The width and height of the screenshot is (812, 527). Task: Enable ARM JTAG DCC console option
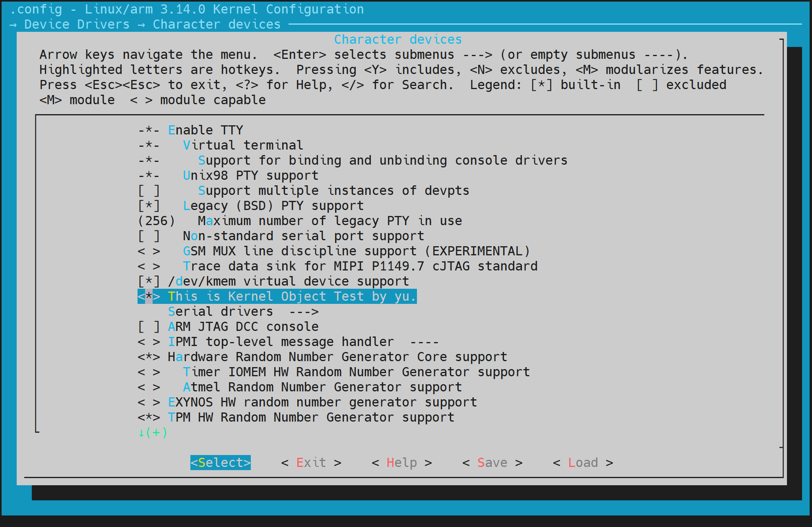(x=149, y=327)
